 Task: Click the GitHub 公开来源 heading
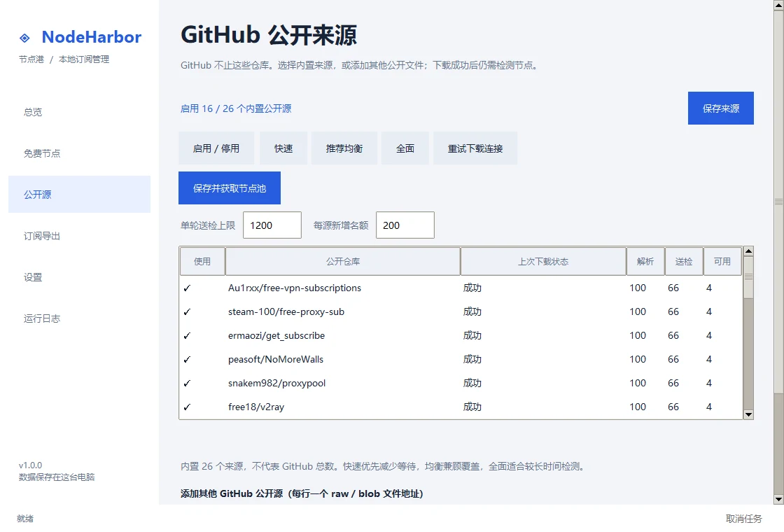[x=269, y=35]
